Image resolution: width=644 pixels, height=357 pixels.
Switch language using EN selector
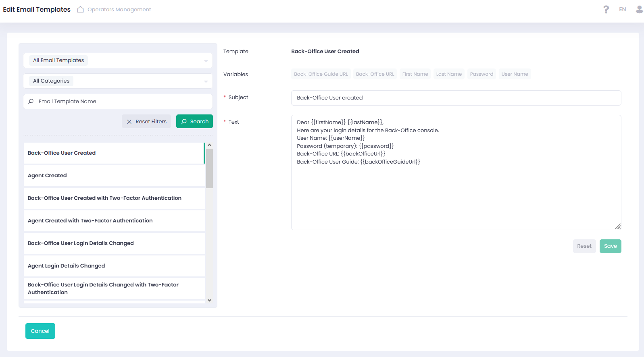(x=622, y=9)
